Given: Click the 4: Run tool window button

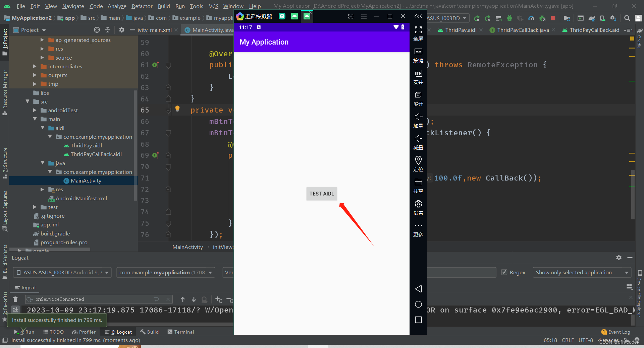Looking at the screenshot, I should coord(24,332).
